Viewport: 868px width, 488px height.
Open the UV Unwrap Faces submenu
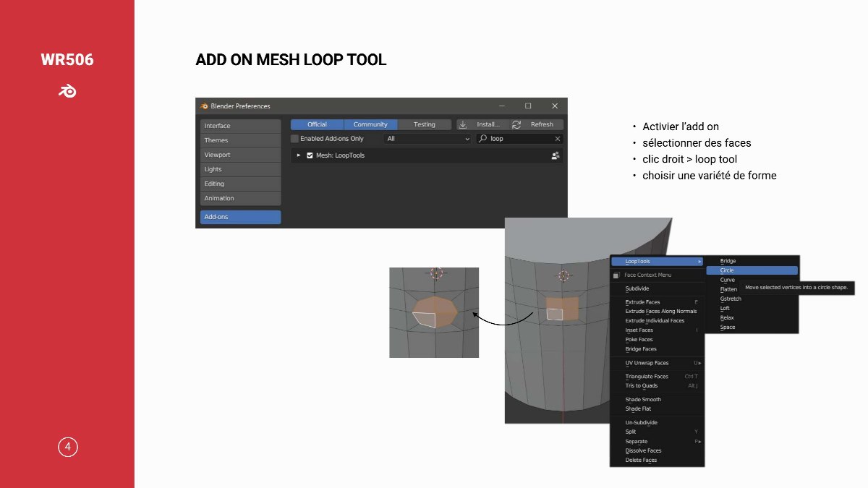658,363
